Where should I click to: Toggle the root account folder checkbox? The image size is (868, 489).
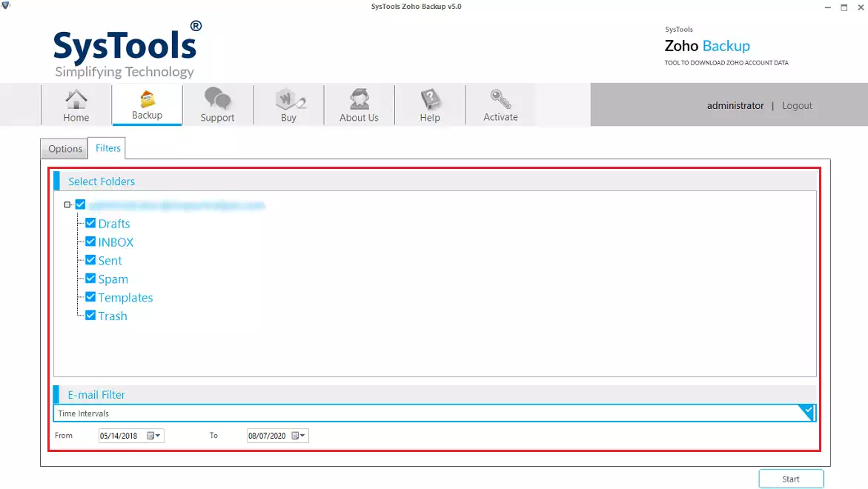80,204
